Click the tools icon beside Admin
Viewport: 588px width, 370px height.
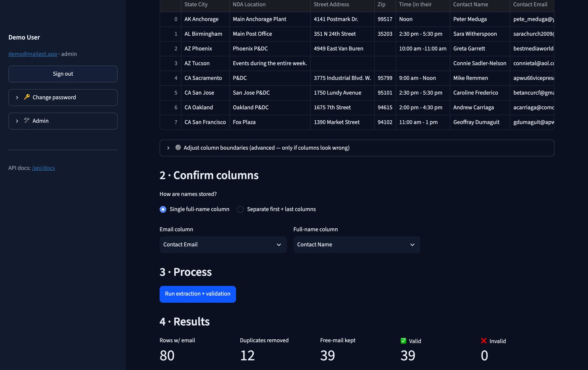[27, 121]
